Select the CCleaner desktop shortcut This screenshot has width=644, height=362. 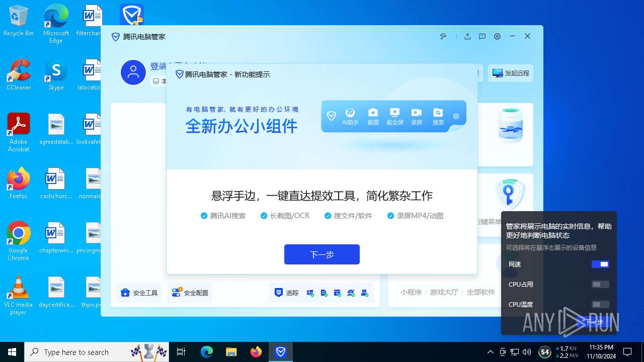pyautogui.click(x=19, y=74)
